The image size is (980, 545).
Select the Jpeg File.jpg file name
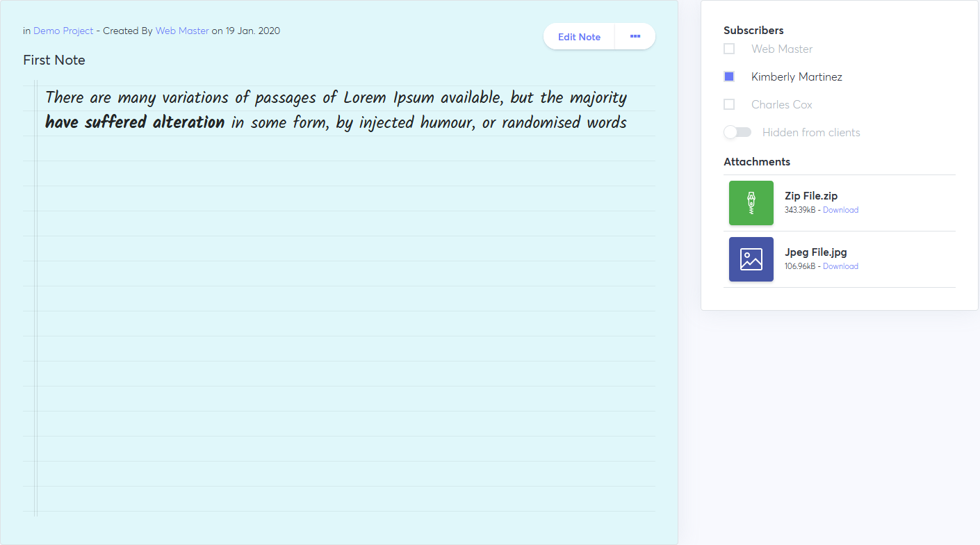point(816,252)
